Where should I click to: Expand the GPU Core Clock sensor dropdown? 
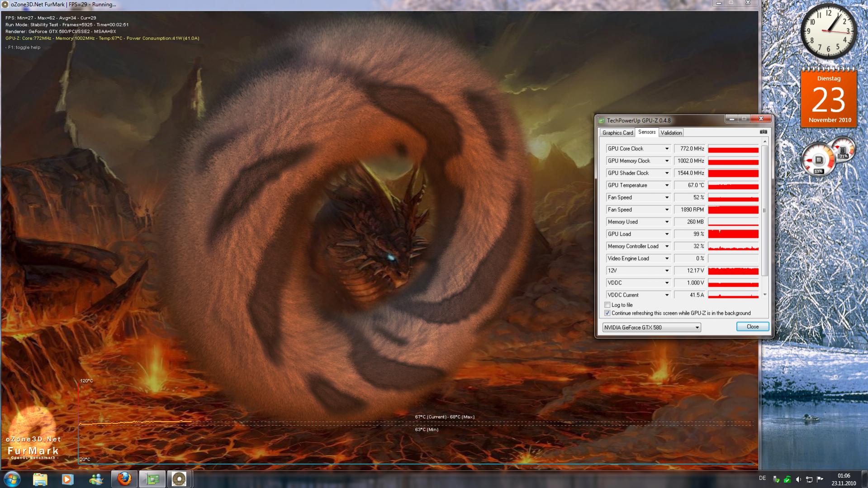point(667,149)
